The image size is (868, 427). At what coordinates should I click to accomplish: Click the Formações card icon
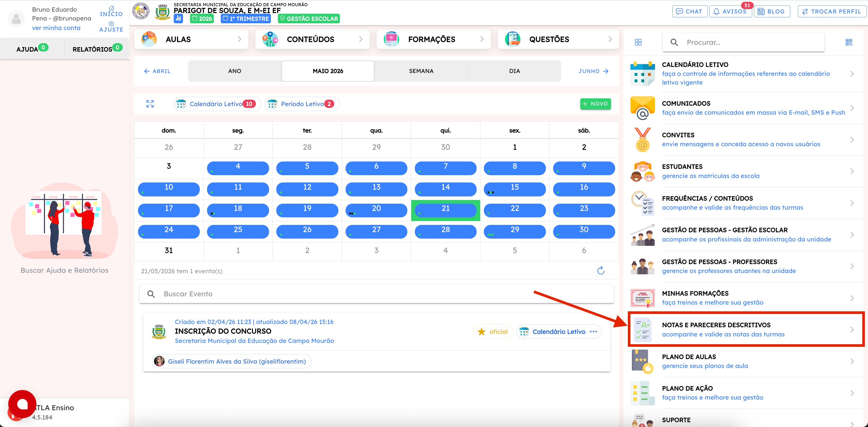(x=391, y=39)
